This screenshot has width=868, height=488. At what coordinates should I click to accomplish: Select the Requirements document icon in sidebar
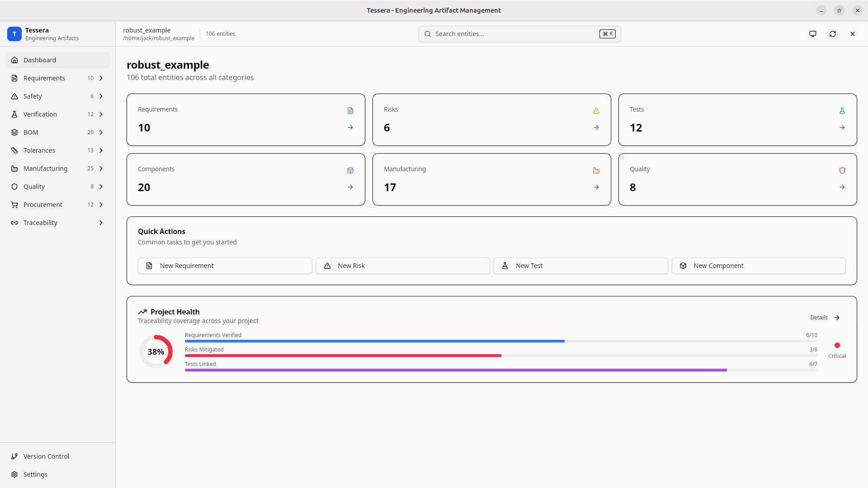click(x=14, y=78)
